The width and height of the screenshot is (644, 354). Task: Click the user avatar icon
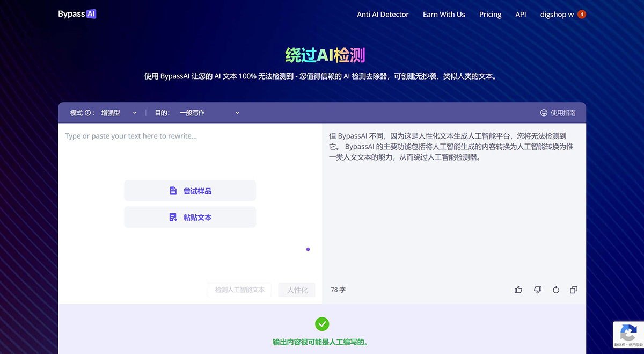[582, 15]
